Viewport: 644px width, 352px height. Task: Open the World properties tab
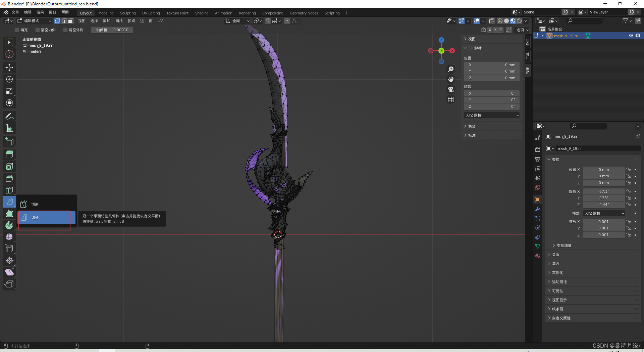click(538, 187)
